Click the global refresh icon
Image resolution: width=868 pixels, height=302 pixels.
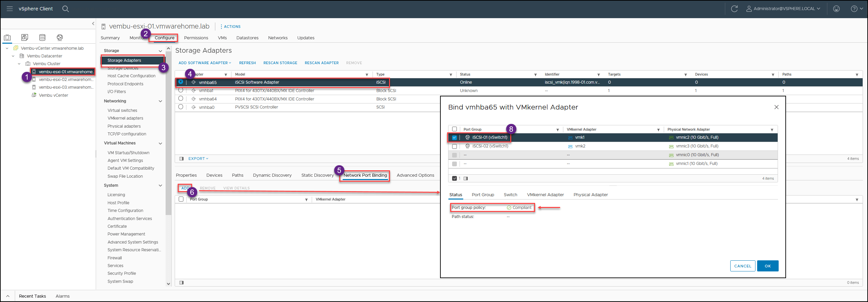[x=734, y=9]
